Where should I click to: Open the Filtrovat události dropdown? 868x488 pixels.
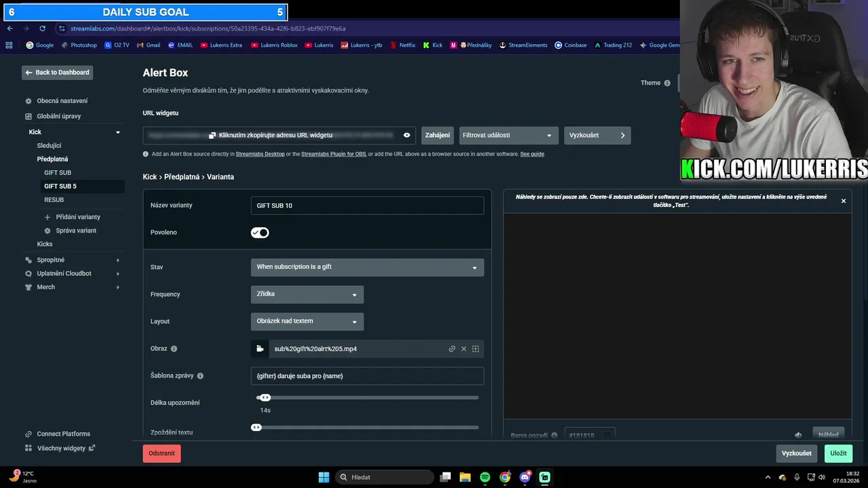coord(509,136)
